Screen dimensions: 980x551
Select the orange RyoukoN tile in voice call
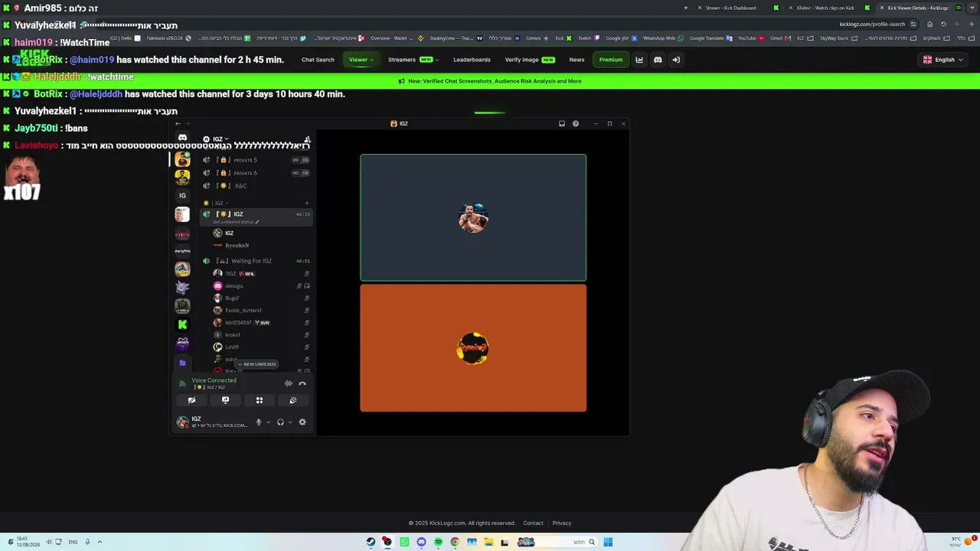[473, 348]
